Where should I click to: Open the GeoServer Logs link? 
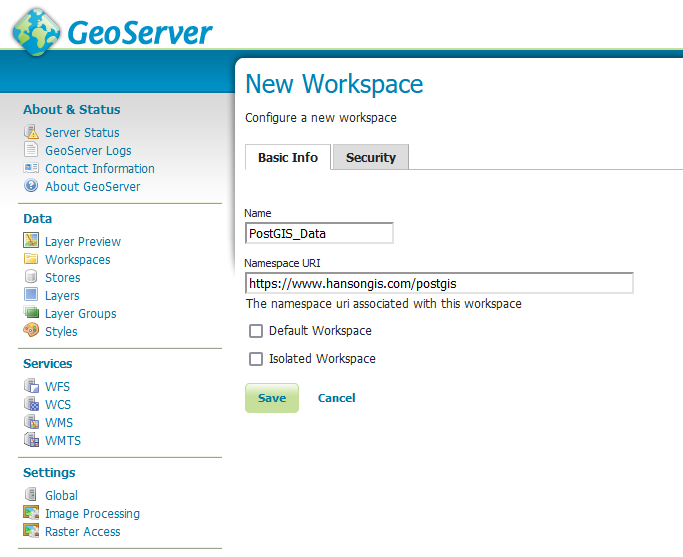(88, 151)
